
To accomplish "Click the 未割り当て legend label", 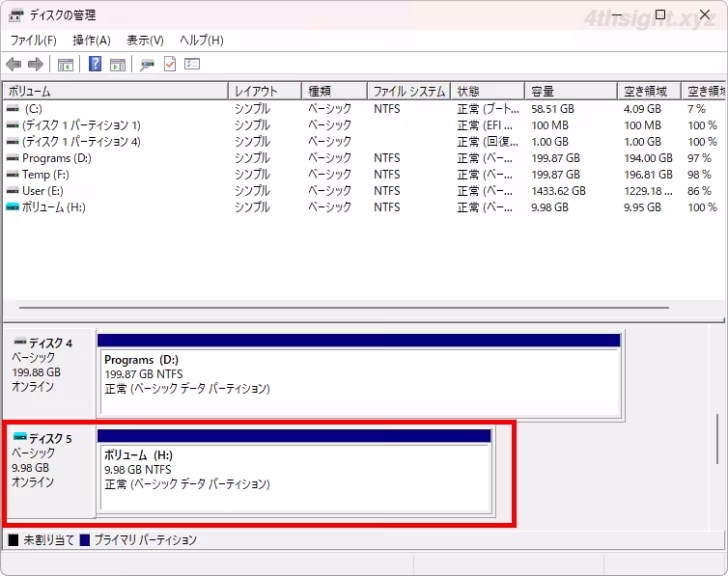I will tap(49, 540).
